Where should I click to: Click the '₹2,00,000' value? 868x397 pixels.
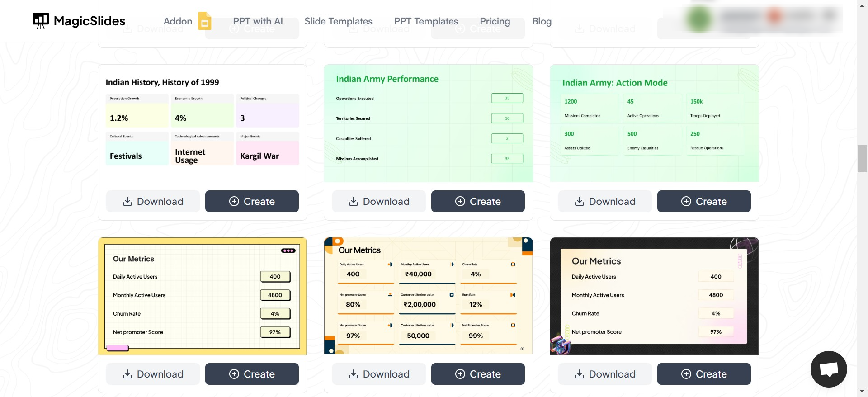click(x=420, y=305)
